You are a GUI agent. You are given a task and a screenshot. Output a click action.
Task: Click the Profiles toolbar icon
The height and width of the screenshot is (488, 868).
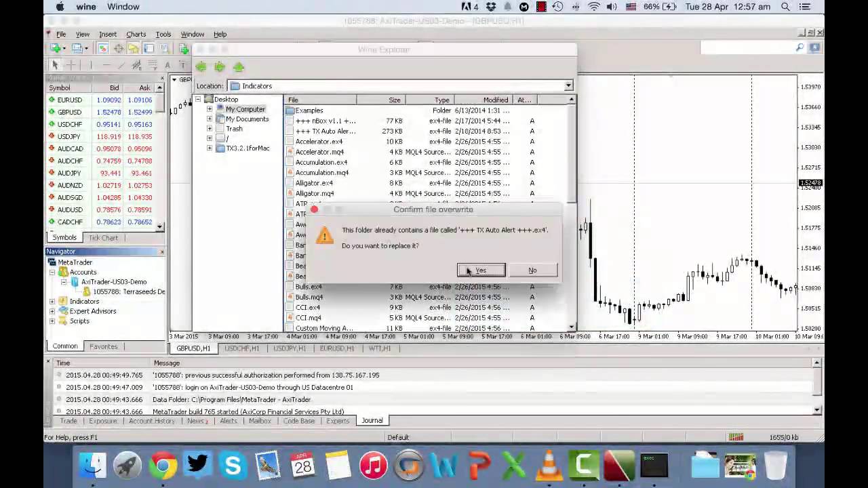[79, 48]
